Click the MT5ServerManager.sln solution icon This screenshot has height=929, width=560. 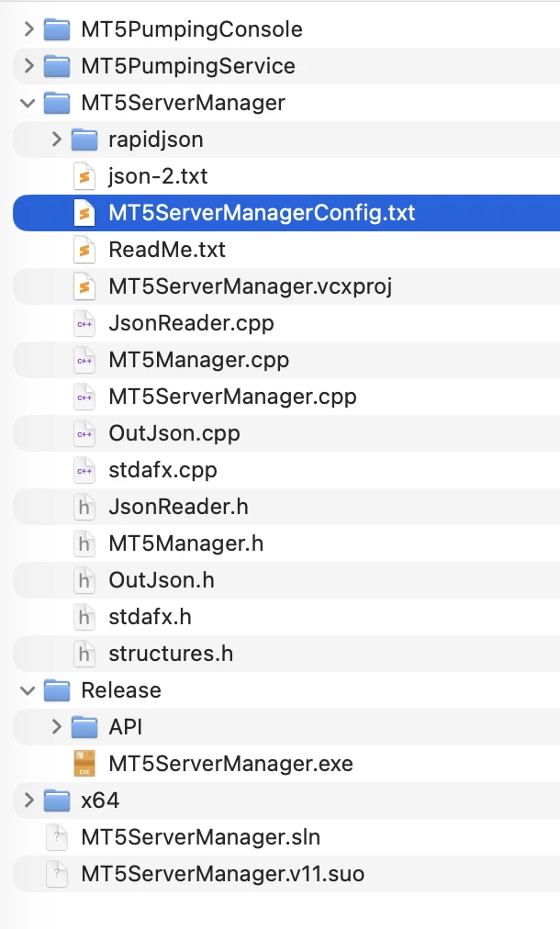pos(56,837)
